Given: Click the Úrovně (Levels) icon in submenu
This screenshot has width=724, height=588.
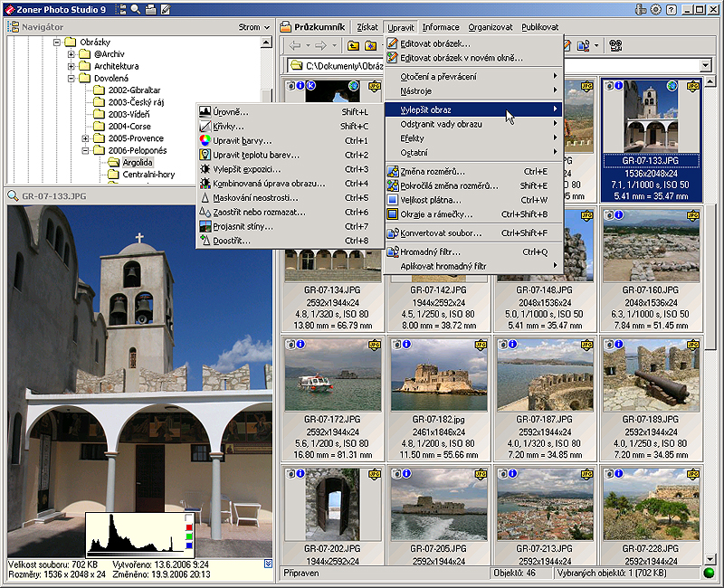Looking at the screenshot, I should point(205,112).
